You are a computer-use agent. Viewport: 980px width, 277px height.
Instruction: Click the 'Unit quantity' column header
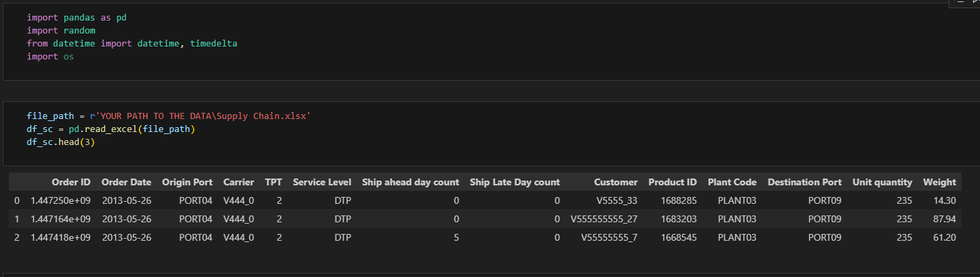(882, 182)
